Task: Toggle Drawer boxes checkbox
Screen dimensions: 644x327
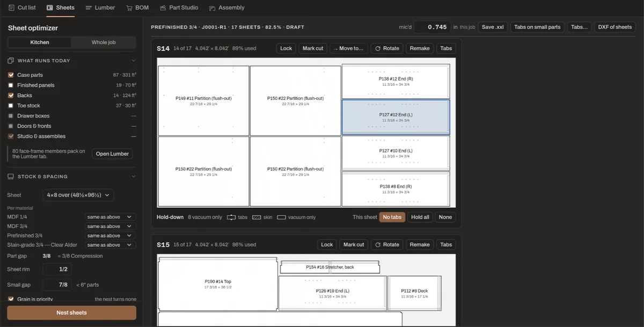Action: [x=11, y=116]
